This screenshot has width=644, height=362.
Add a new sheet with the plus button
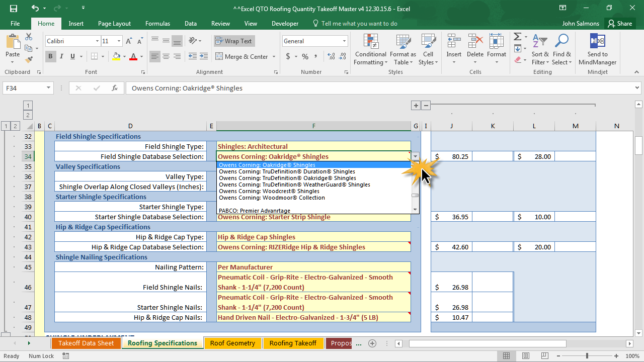372,343
